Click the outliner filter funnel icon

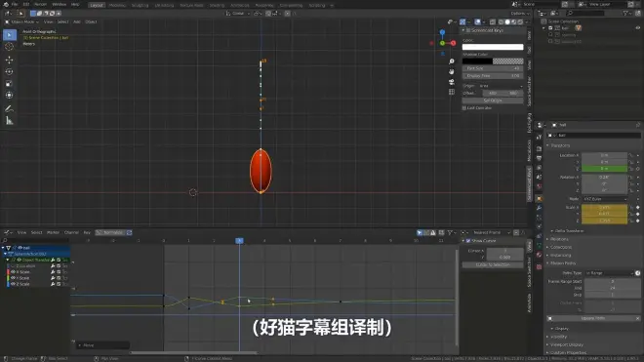coord(625,13)
